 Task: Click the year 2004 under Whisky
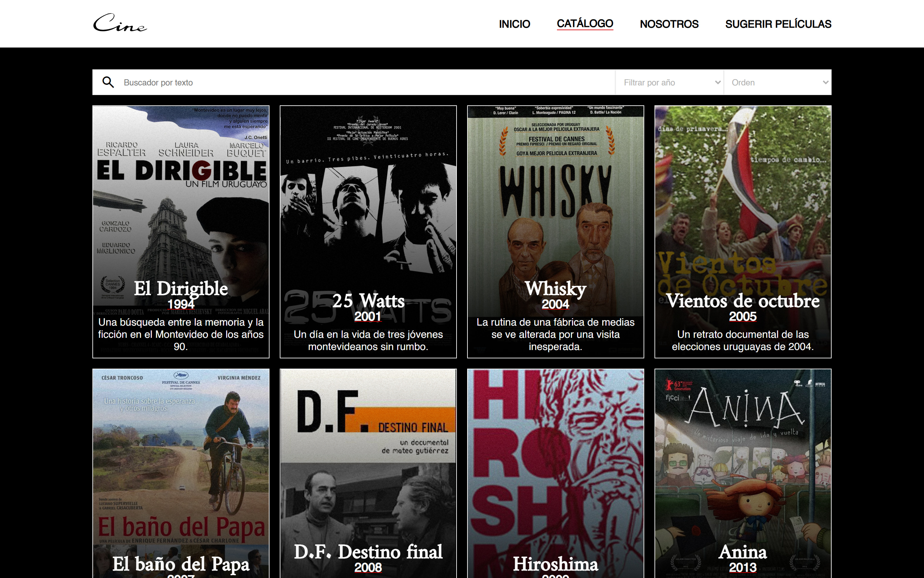click(x=556, y=304)
